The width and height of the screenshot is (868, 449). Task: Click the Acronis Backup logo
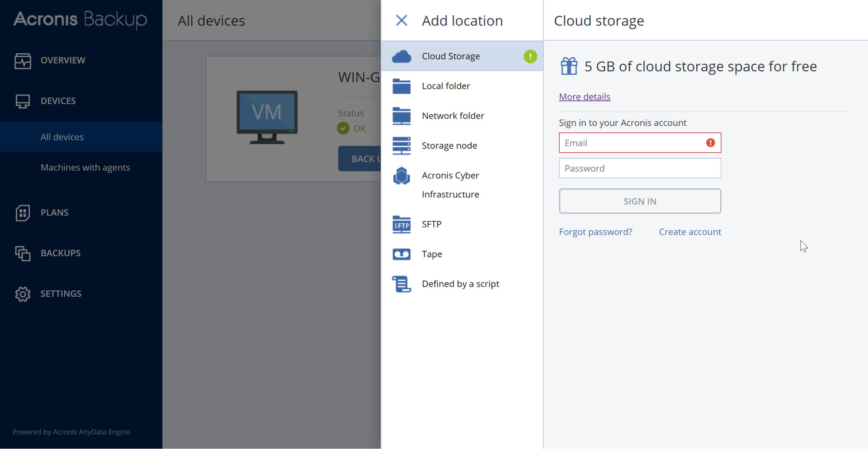80,20
